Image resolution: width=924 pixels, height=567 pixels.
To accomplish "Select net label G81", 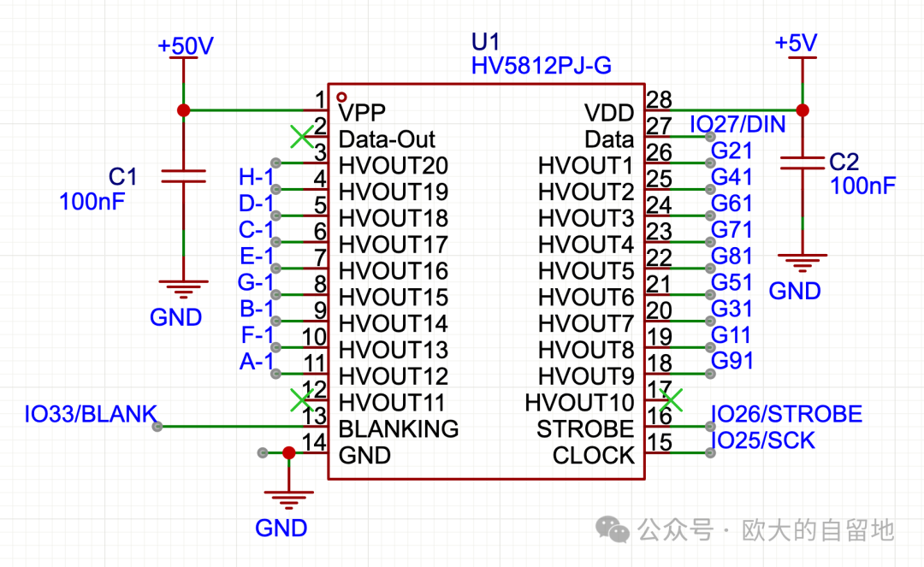I will [x=731, y=256].
